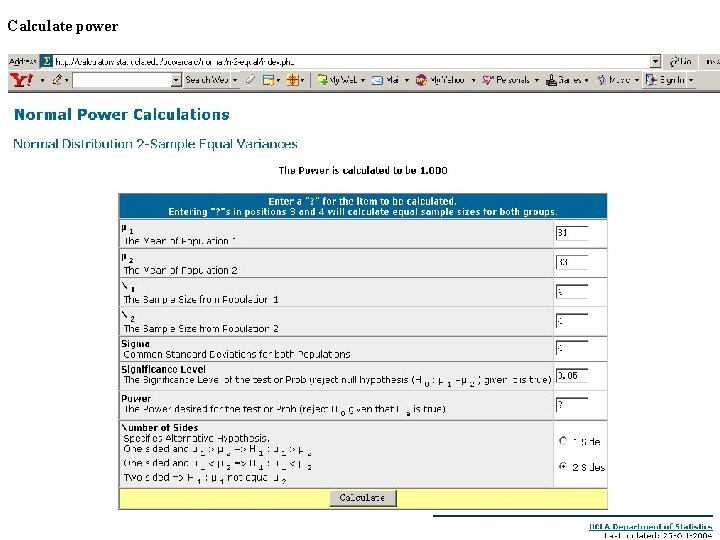Screen dimensions: 720x540
Task: Open the Yahoo search box history dropdown
Action: pos(176,80)
